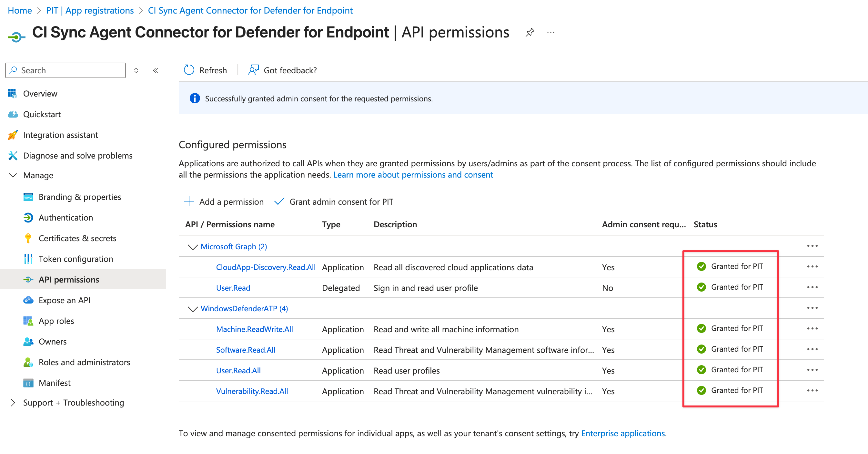The height and width of the screenshot is (454, 868).
Task: Click the Refresh icon in toolbar
Action: 189,70
